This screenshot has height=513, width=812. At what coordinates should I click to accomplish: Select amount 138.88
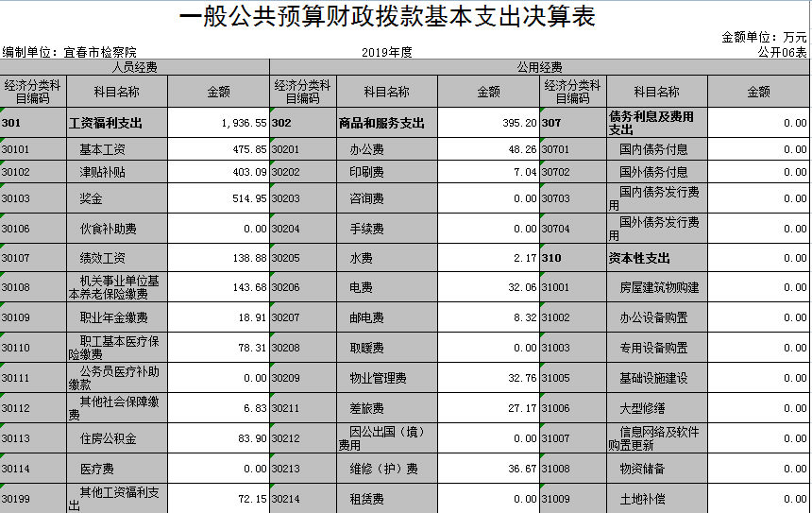pos(218,258)
